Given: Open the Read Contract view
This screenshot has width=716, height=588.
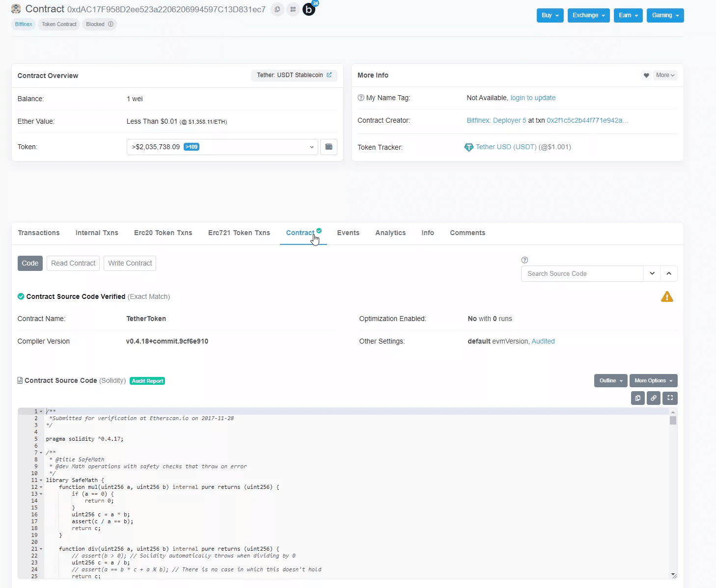Looking at the screenshot, I should click(73, 263).
